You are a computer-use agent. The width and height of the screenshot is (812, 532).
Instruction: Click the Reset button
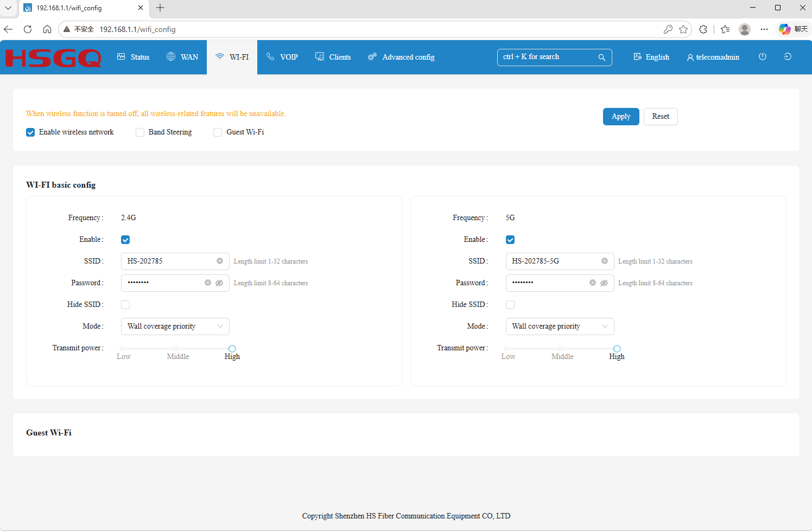pyautogui.click(x=661, y=117)
